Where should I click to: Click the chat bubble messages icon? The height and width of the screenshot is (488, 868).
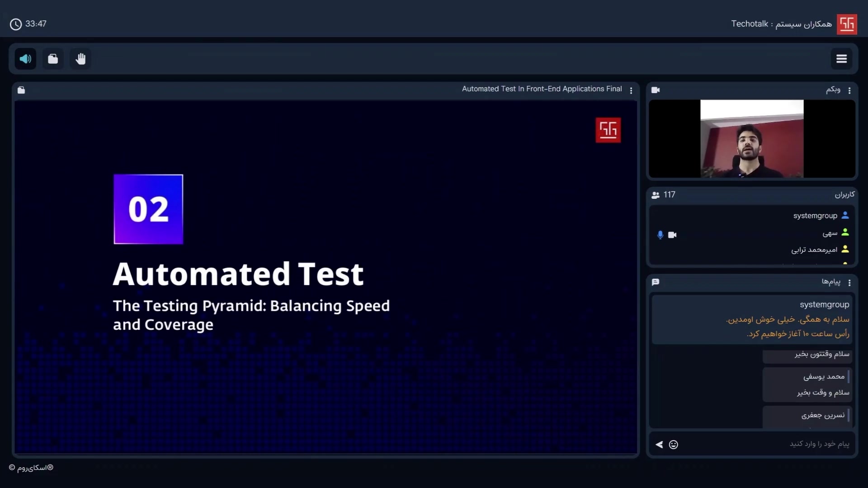pyautogui.click(x=656, y=282)
